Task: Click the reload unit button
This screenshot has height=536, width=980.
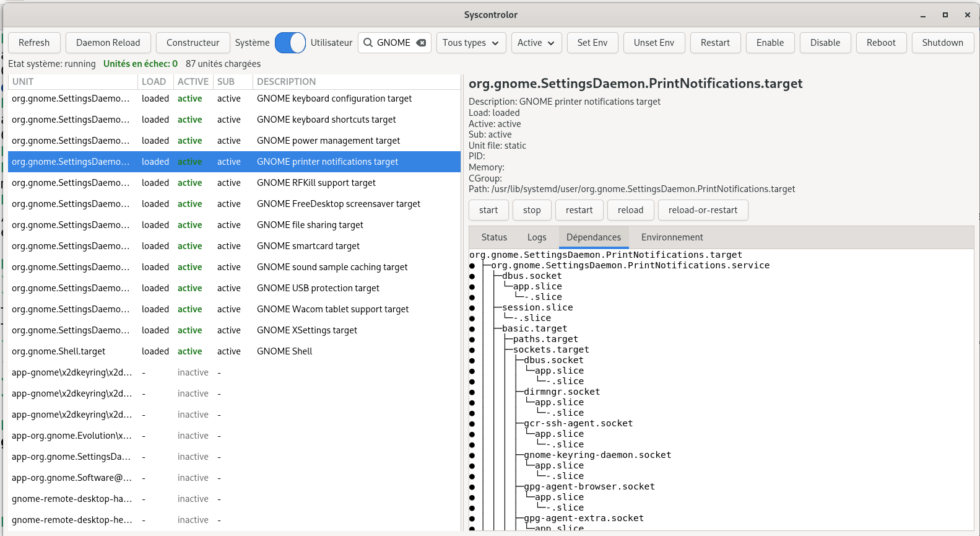Action: (x=630, y=210)
